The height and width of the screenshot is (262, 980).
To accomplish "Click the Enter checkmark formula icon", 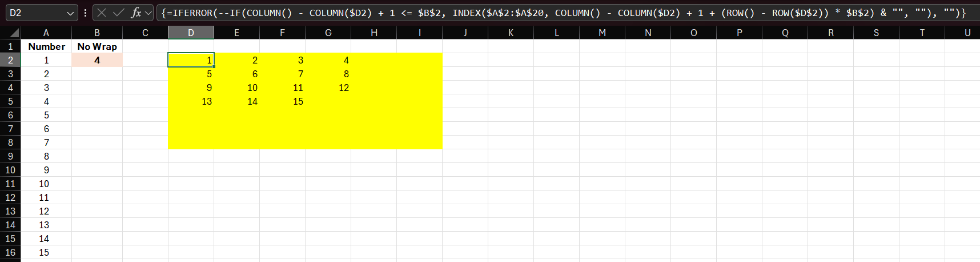I will [119, 13].
